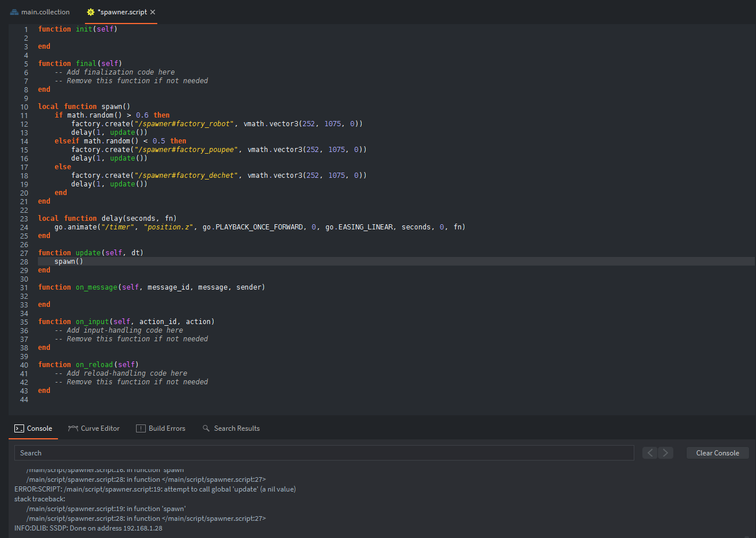Open the Curve Editor tab
Screen dimensions: 756x538
click(x=94, y=428)
